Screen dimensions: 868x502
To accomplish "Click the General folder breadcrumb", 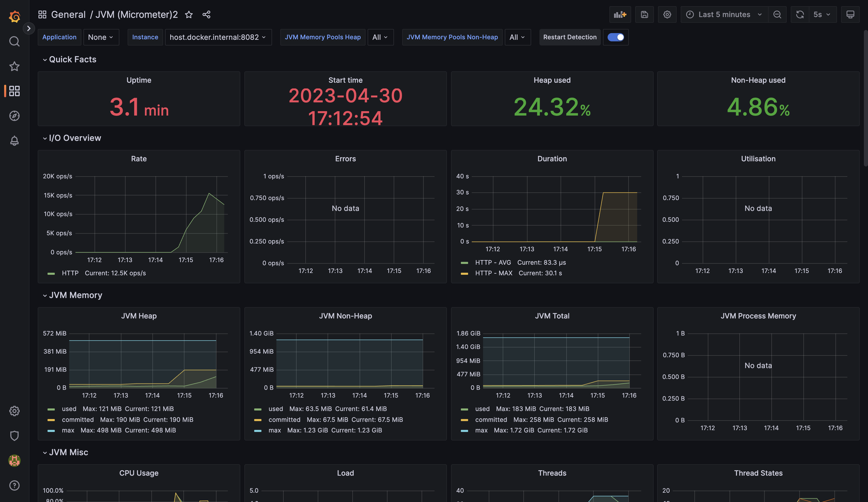I will (68, 14).
